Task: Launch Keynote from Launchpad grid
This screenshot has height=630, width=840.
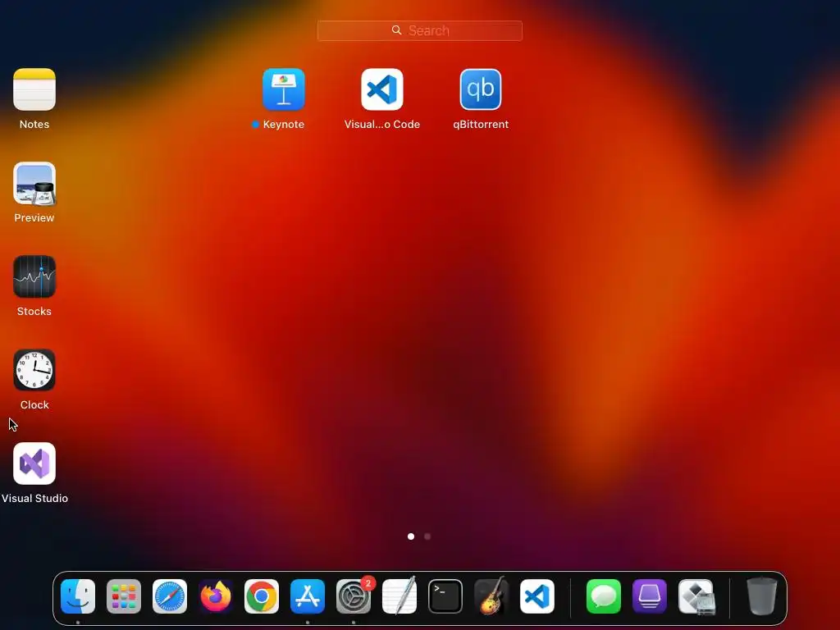Action: (283, 89)
